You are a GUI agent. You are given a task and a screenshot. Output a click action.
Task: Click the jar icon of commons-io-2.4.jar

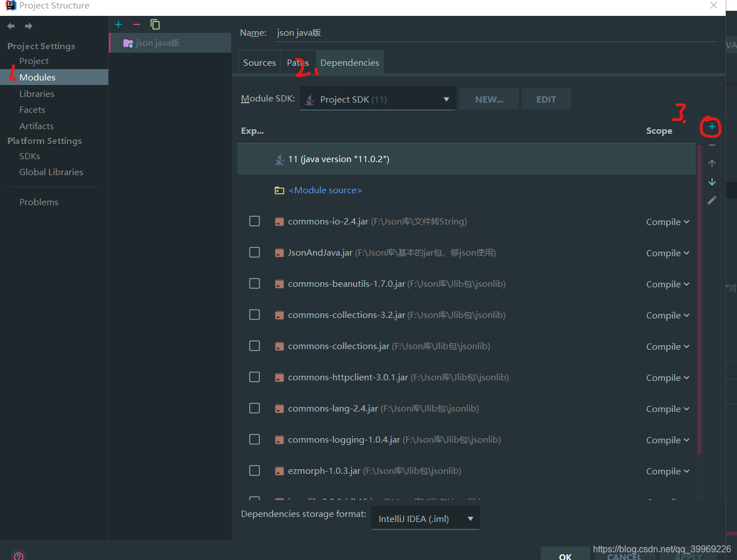pos(279,222)
